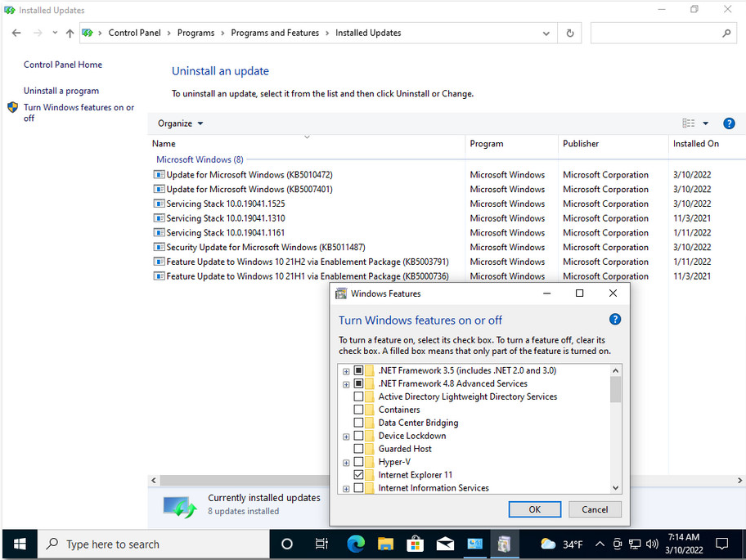The height and width of the screenshot is (560, 746).
Task: Collapse the Microsoft Windows (8) group
Action: pyautogui.click(x=200, y=159)
